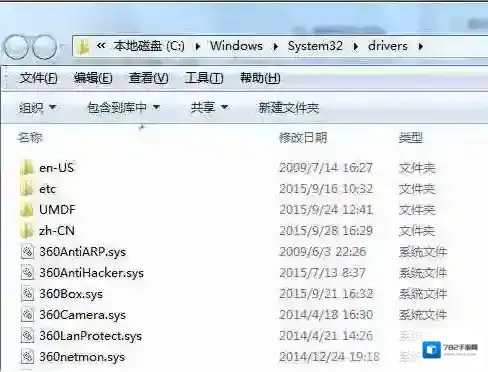Viewport: 488px width, 372px height.
Task: Click date 2015/9/28 16:29
Action: (x=326, y=231)
